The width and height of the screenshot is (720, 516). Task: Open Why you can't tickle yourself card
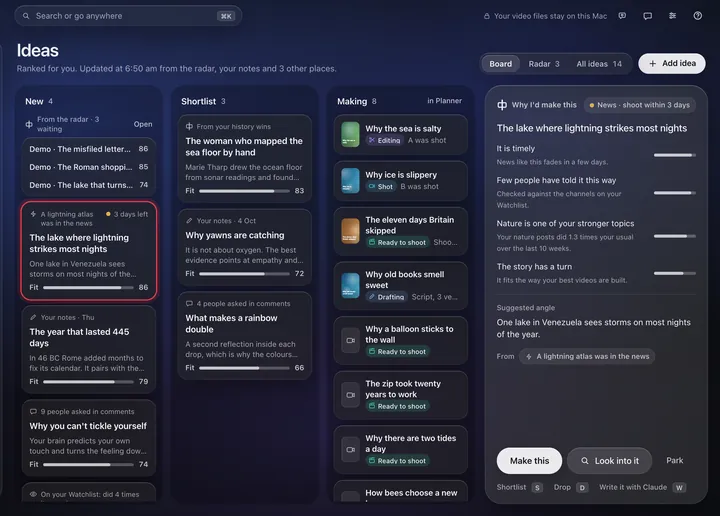[x=89, y=437]
